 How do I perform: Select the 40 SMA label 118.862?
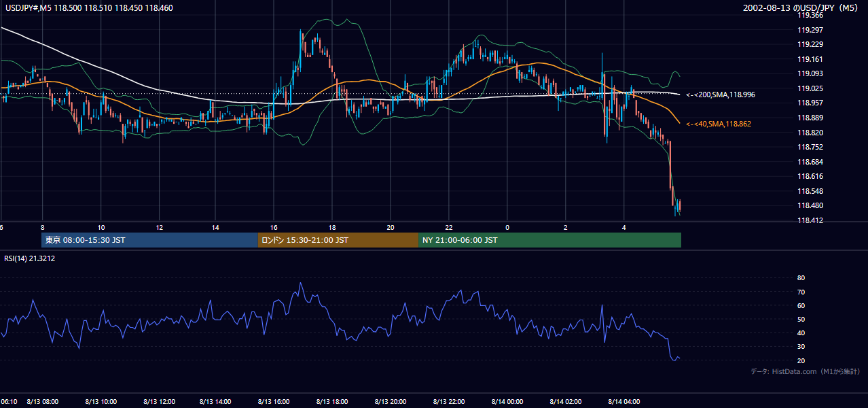tap(719, 124)
